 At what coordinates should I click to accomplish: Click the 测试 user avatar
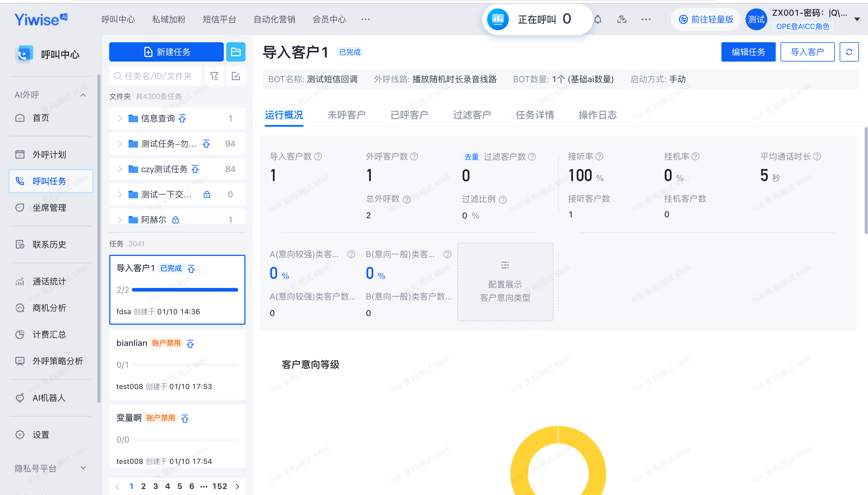pyautogui.click(x=756, y=19)
